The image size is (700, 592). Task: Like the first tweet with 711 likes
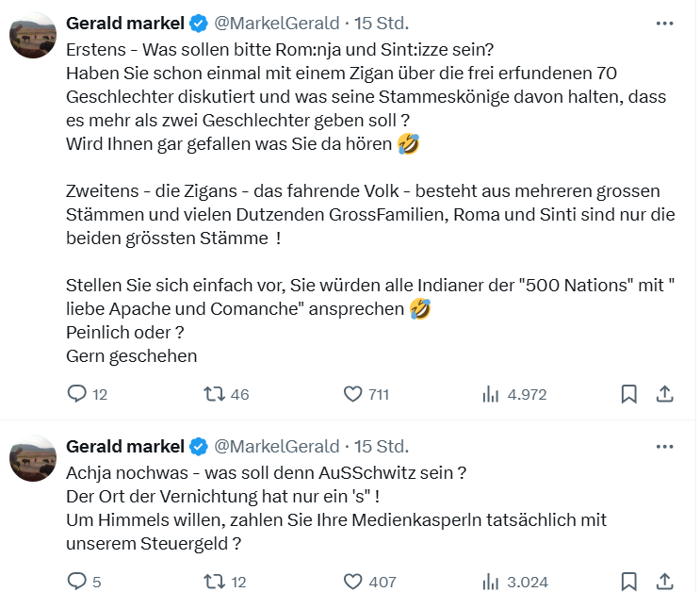pyautogui.click(x=353, y=394)
